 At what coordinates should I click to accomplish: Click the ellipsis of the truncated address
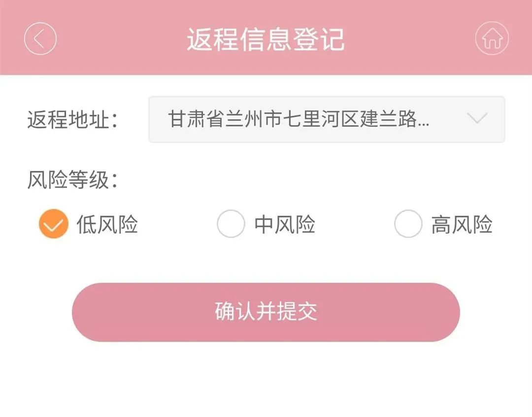click(423, 121)
